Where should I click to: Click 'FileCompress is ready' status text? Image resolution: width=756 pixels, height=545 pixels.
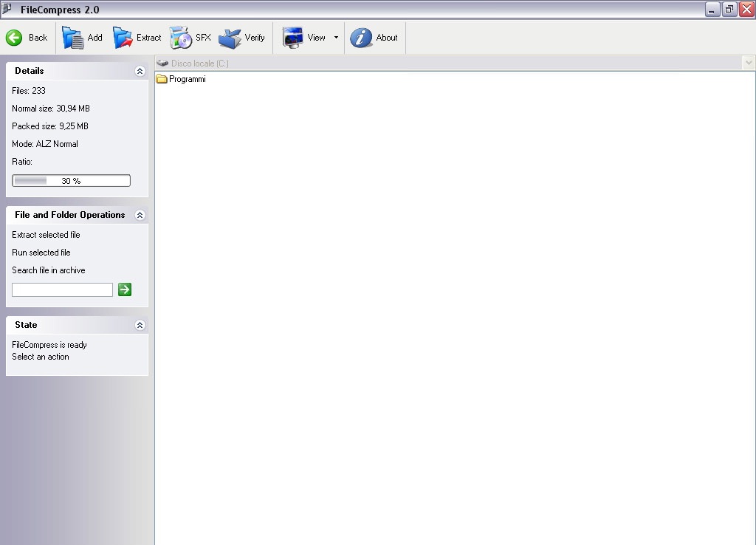[49, 345]
